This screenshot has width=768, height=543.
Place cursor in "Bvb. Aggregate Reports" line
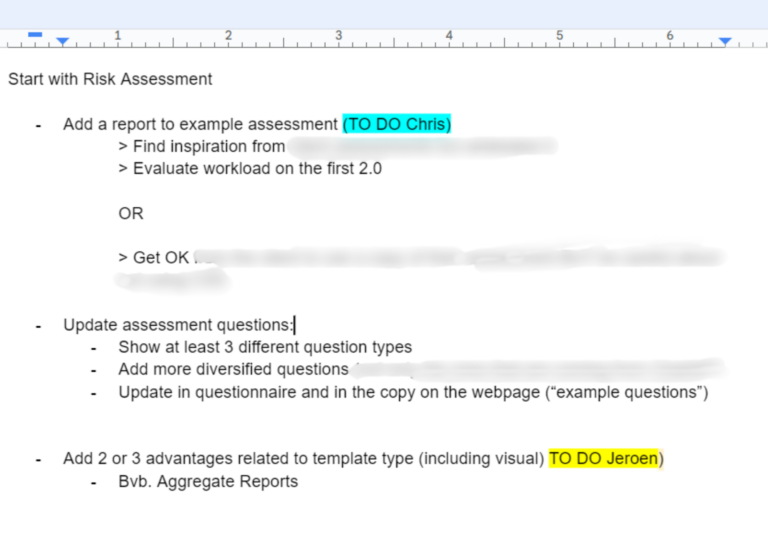(208, 482)
